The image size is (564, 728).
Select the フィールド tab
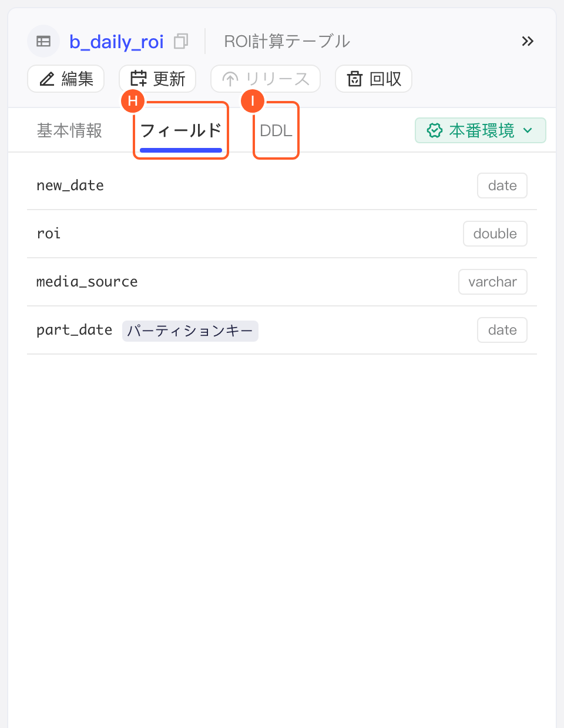(181, 130)
